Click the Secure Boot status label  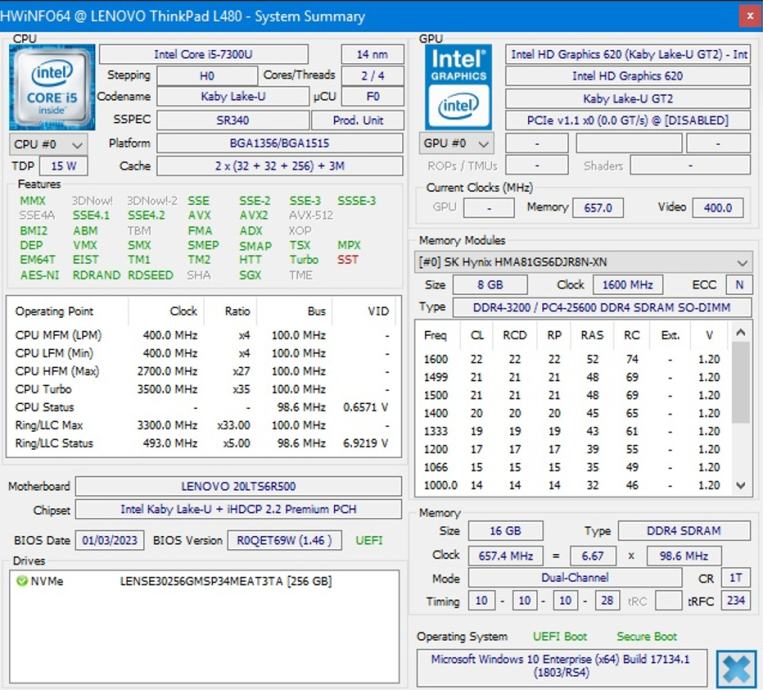646,636
